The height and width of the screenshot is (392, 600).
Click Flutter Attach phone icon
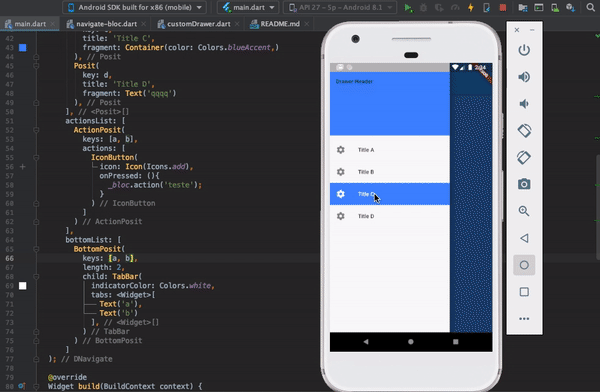coord(486,8)
